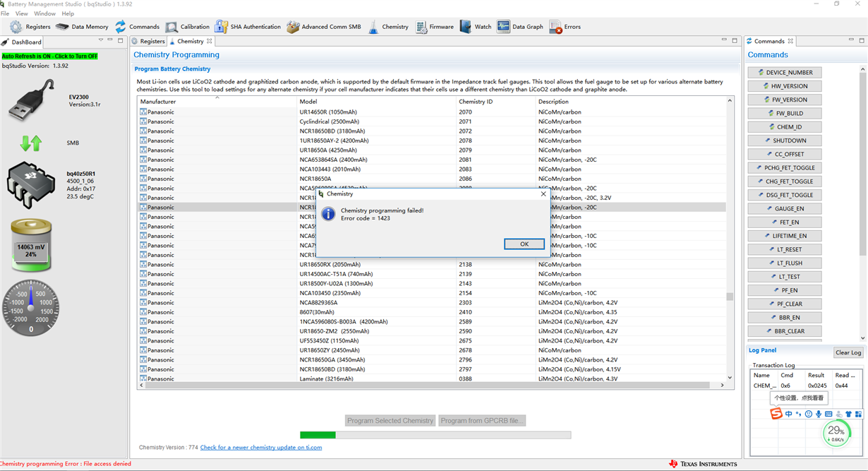The image size is (868, 471).
Task: Open Advanced Comm SMB toolbox icon
Action: (x=293, y=27)
